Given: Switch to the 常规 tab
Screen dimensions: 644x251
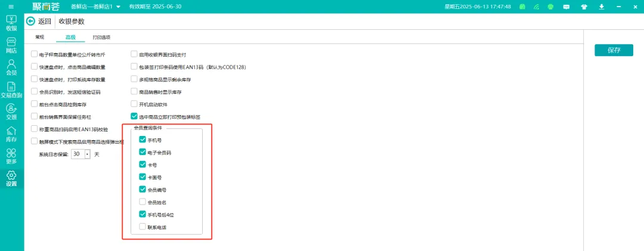Looking at the screenshot, I should point(40,37).
